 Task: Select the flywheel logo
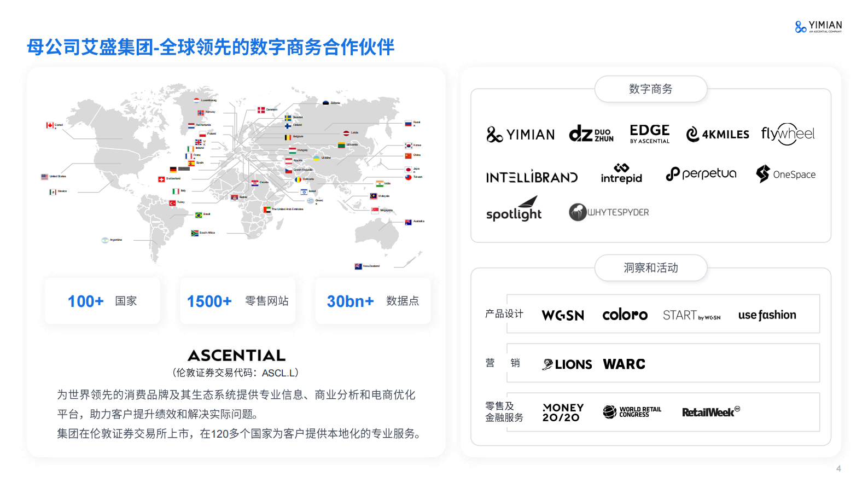click(x=788, y=134)
